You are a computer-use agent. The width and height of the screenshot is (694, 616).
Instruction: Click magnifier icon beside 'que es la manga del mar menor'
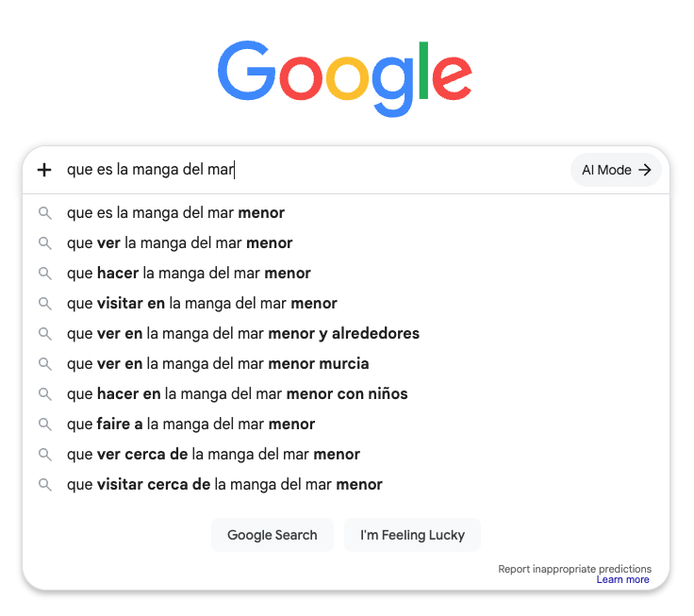(x=44, y=213)
